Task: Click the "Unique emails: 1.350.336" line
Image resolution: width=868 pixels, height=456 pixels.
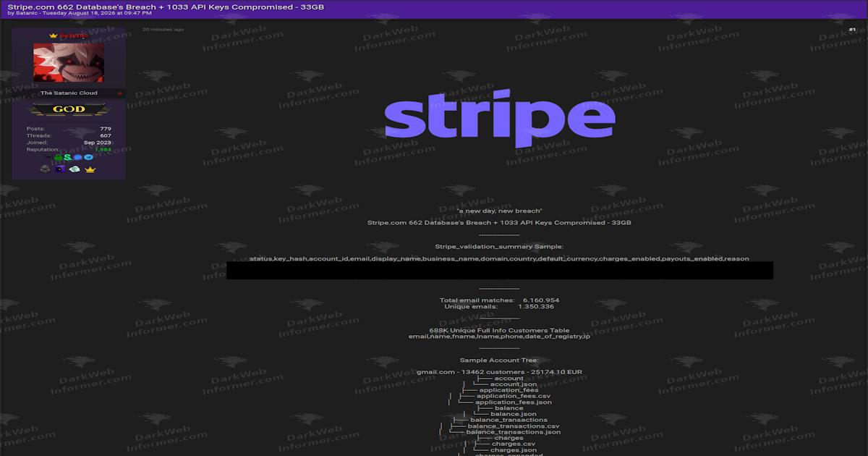Action: (499, 306)
